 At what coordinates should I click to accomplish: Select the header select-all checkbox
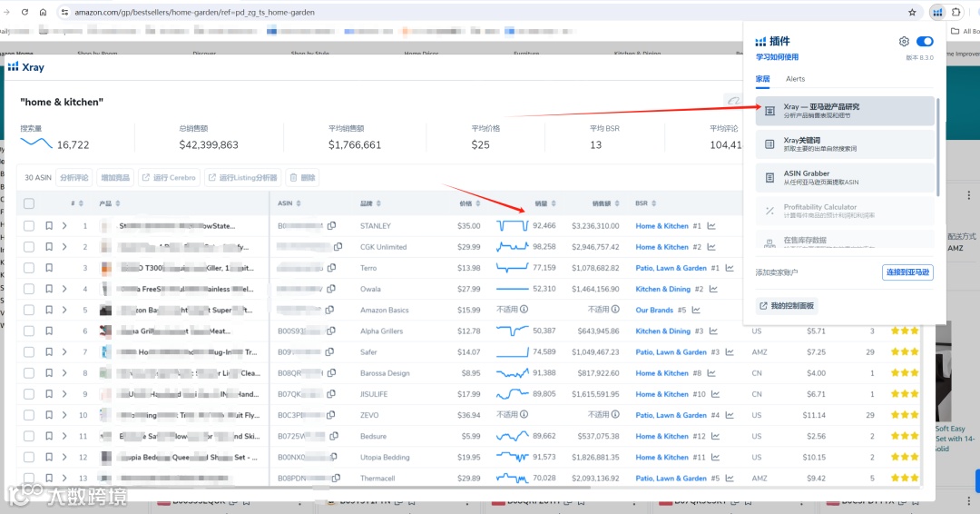[x=29, y=203]
